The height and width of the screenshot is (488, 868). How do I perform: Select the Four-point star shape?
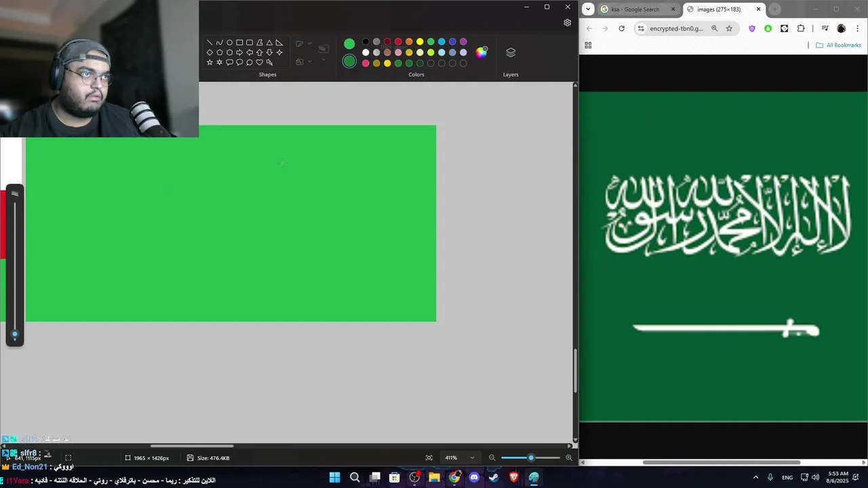[279, 52]
